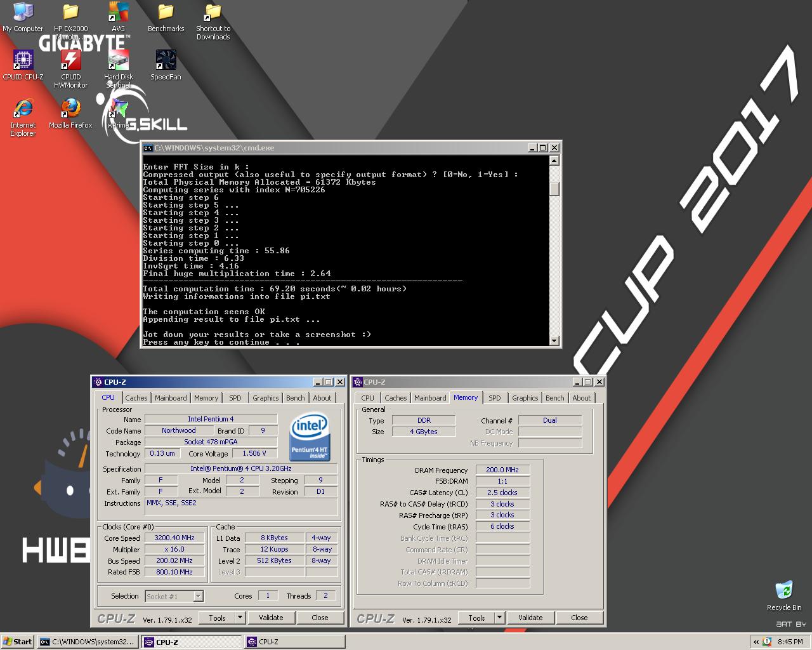Click Total computation time line in cmd
Image resolution: width=812 pixels, height=650 pixels.
click(275, 289)
